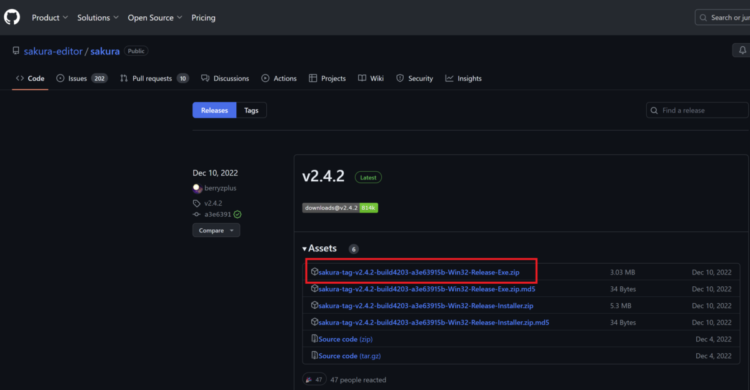
Task: Download Win32-Release-Installer.zip.md5 asset
Action: [x=434, y=323]
